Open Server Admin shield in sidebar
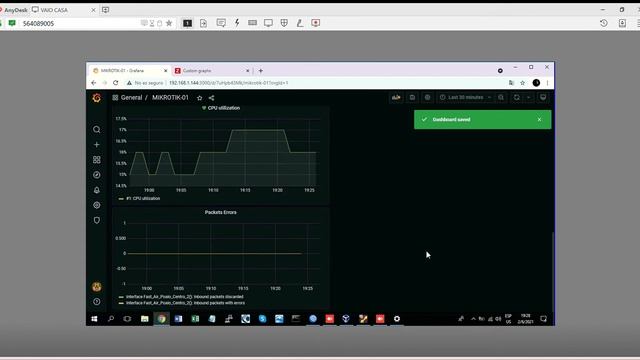Image resolution: width=640 pixels, height=360 pixels. pyautogui.click(x=97, y=220)
